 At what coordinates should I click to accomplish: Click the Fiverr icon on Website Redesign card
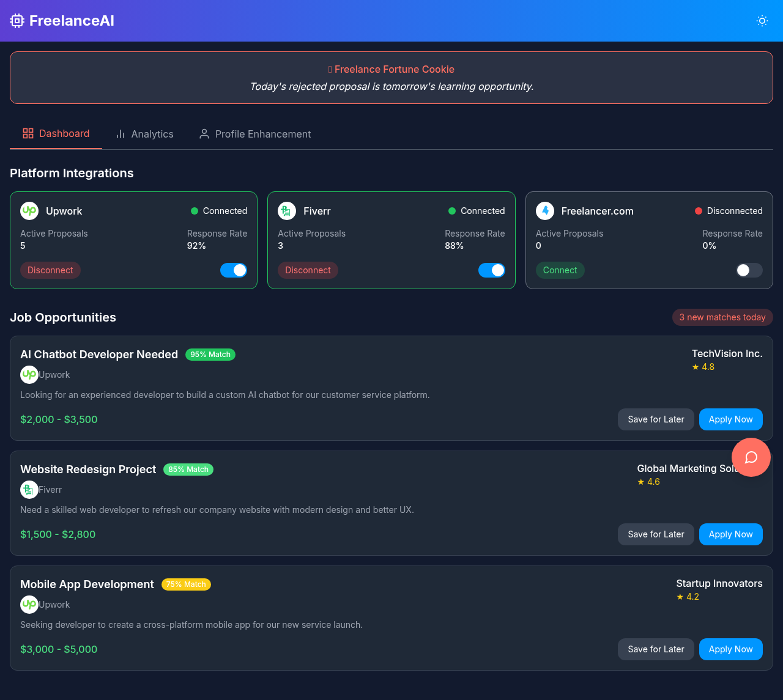coord(29,489)
